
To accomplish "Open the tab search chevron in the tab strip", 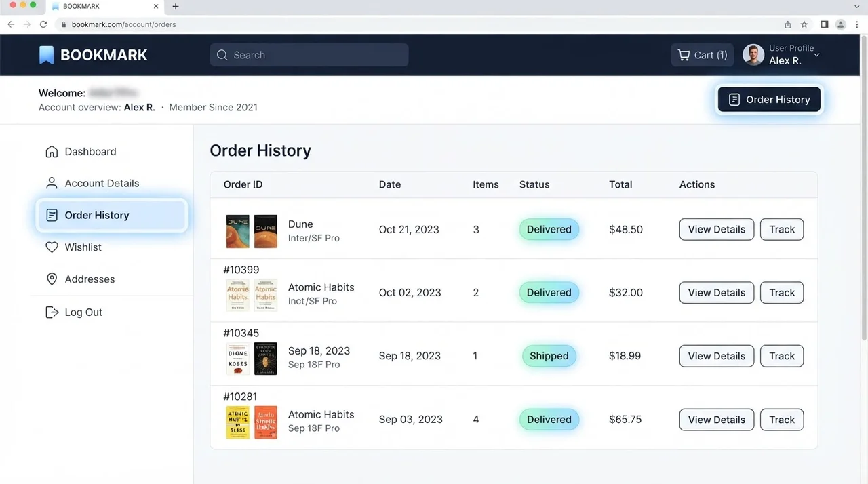I will point(857,7).
